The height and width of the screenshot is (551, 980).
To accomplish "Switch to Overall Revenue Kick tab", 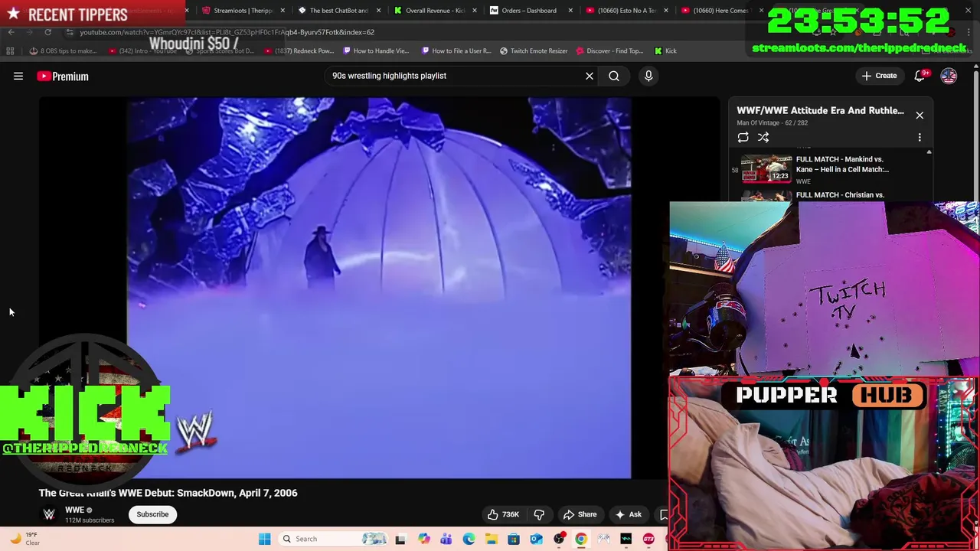I will 433,11.
